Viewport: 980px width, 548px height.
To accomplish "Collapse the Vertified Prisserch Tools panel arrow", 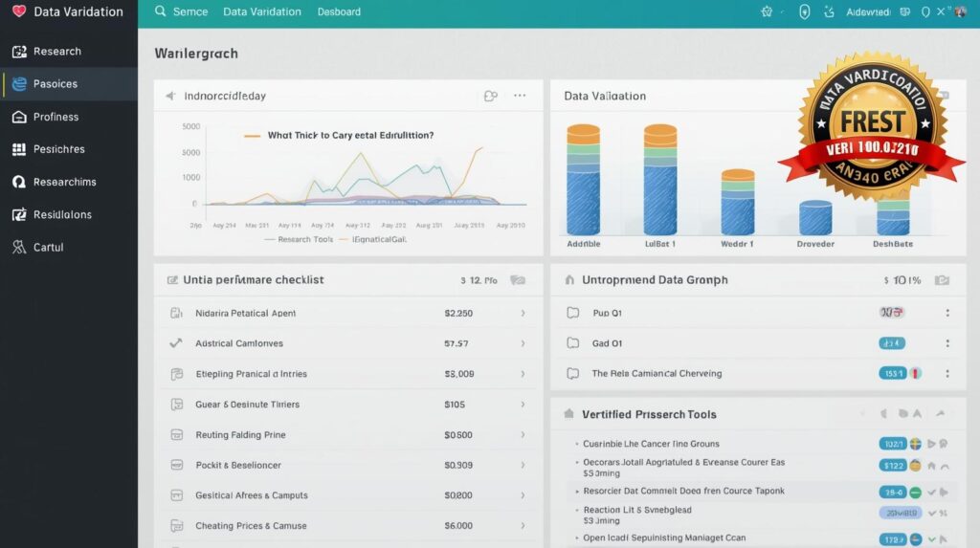I will click(940, 414).
